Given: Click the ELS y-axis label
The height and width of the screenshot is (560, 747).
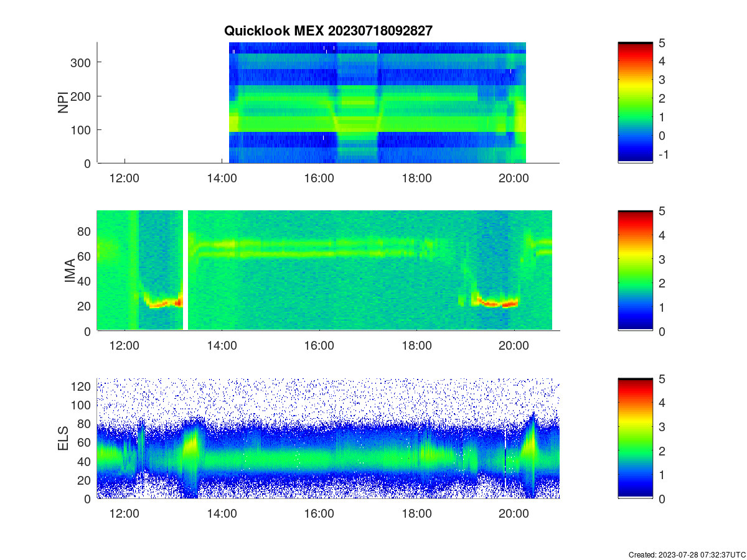Looking at the screenshot, I should coord(63,439).
